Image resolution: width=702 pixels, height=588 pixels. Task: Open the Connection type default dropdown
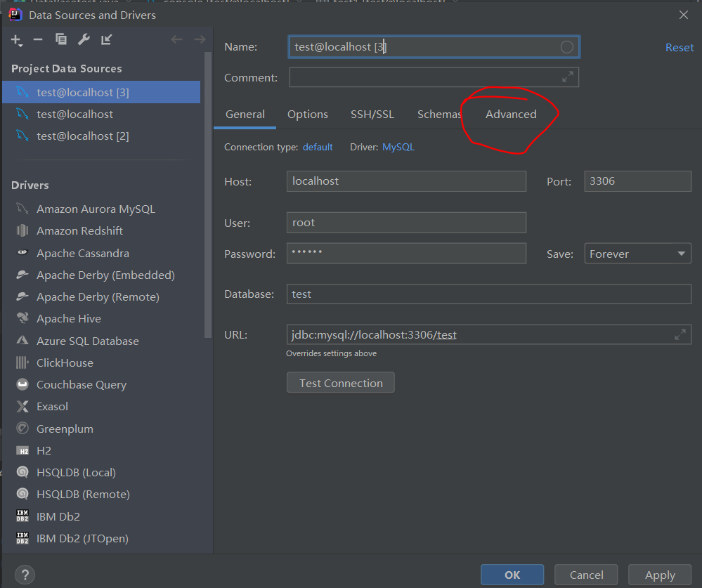pos(317,147)
